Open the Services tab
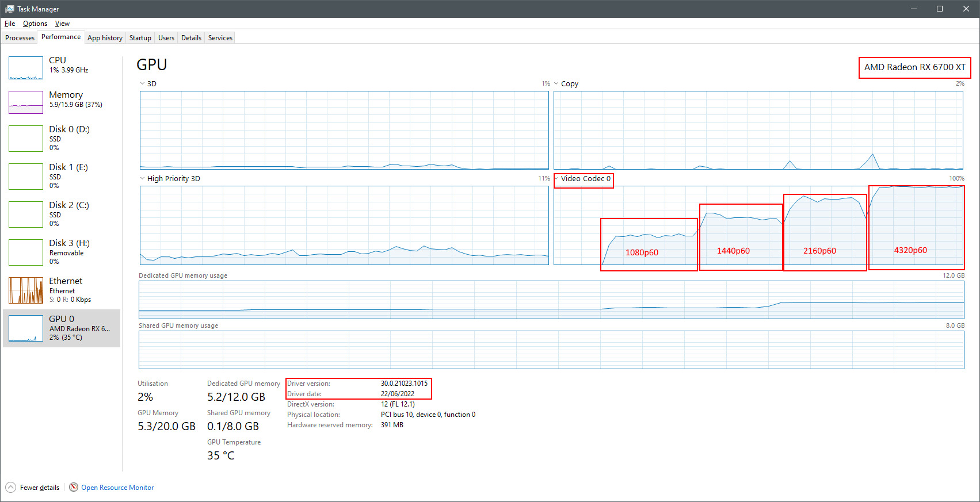The width and height of the screenshot is (980, 502). coord(220,38)
